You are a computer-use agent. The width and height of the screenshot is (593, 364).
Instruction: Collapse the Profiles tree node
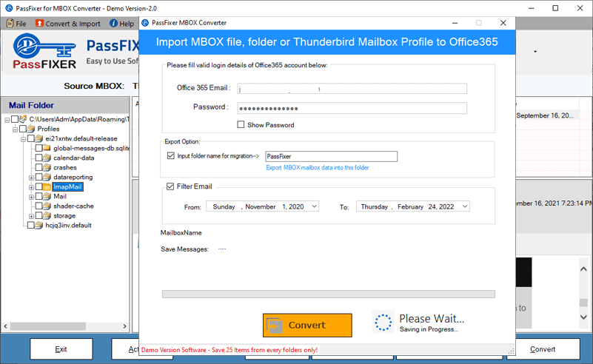15,129
